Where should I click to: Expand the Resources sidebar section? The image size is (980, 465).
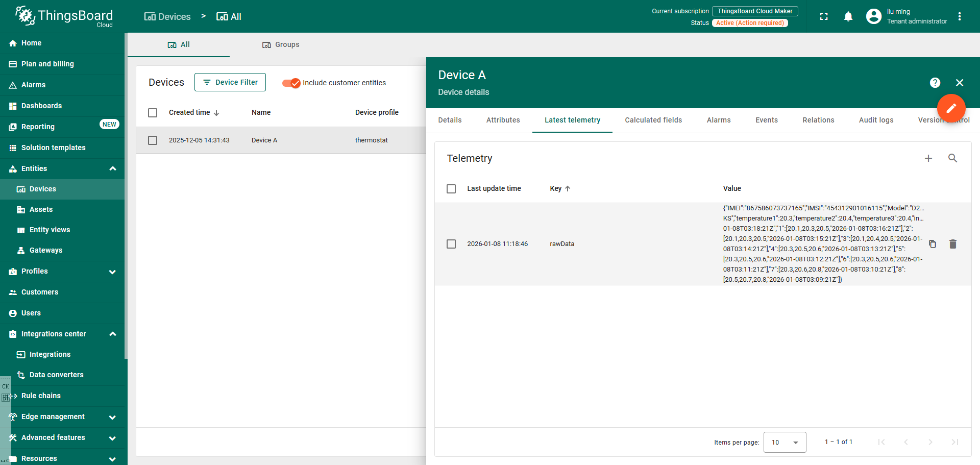pos(113,459)
